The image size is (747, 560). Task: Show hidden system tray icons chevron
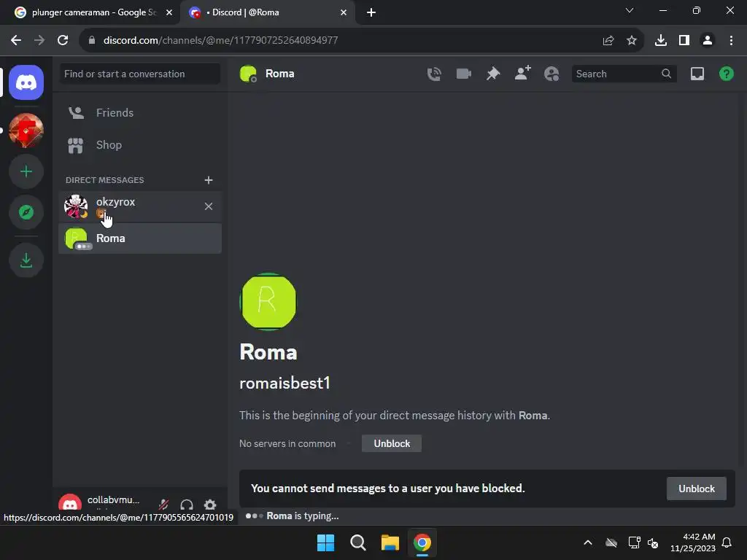[588, 542]
